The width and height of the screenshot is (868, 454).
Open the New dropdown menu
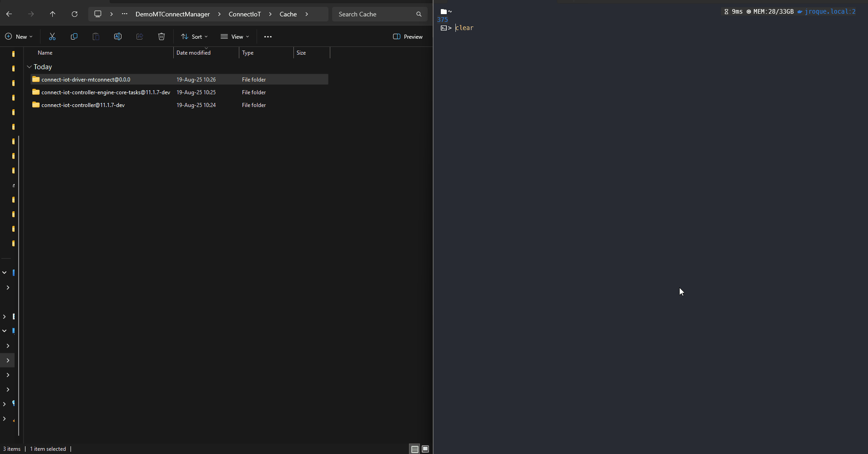[19, 36]
